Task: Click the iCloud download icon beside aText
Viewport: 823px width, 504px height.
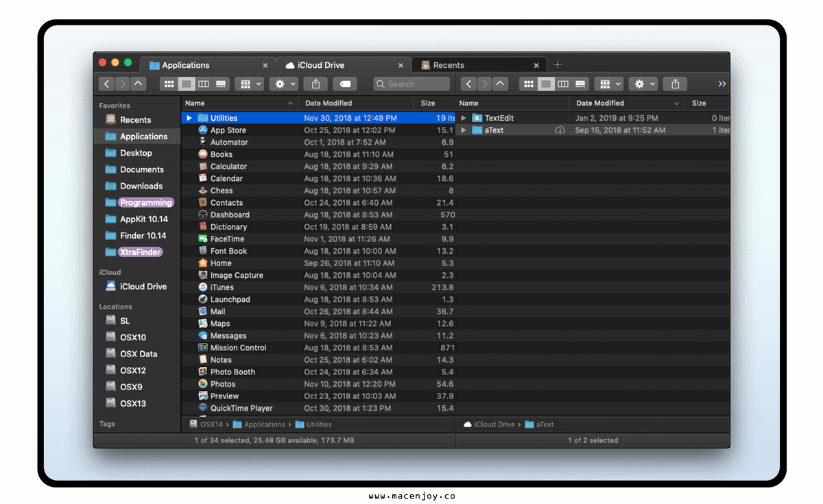Action: click(560, 130)
